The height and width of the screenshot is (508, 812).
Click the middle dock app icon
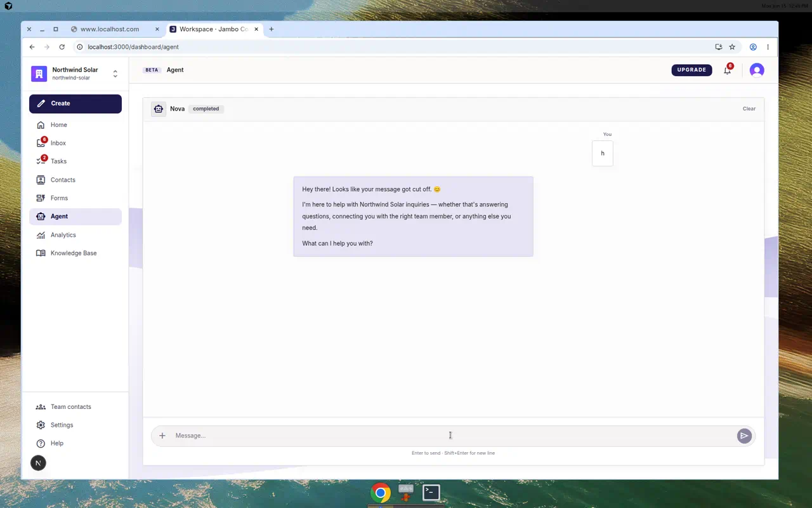(406, 492)
